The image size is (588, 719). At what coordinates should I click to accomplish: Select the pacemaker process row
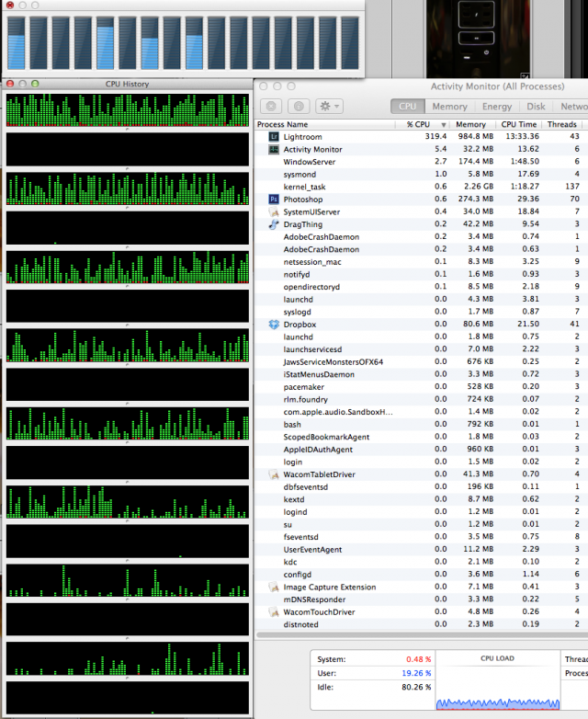click(x=421, y=386)
